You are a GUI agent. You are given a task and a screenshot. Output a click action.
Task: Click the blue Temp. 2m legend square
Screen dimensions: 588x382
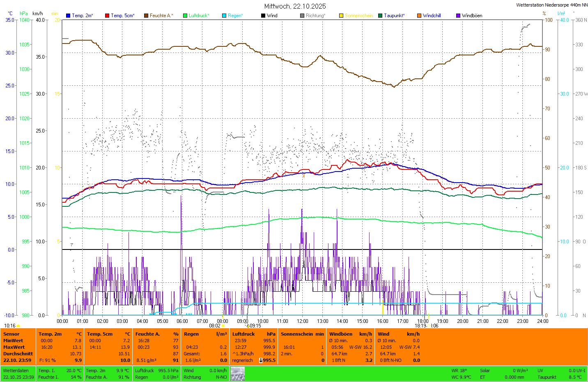(68, 16)
